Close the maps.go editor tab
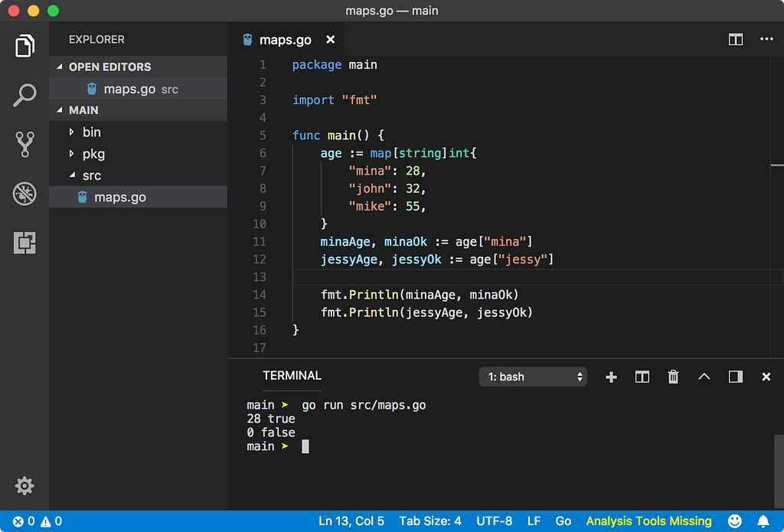The height and width of the screenshot is (532, 784). click(x=331, y=40)
